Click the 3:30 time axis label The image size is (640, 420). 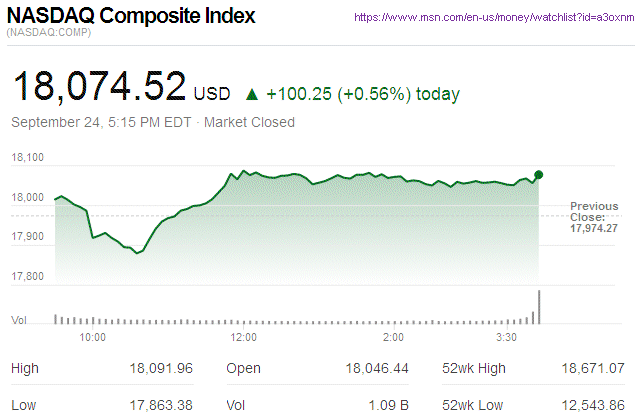[504, 338]
